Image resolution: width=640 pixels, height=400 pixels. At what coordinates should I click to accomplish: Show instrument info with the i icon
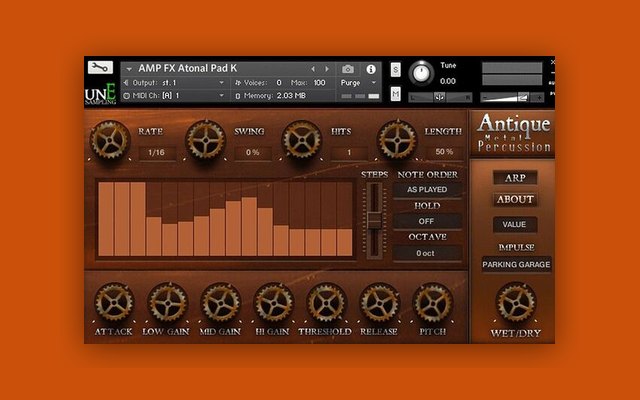coord(371,69)
